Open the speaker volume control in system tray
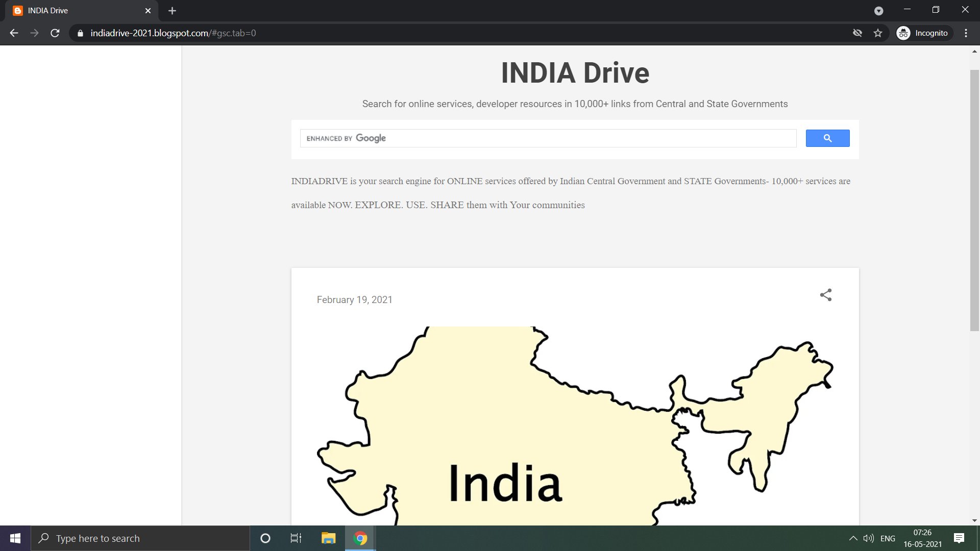Viewport: 980px width, 551px height. pyautogui.click(x=869, y=538)
